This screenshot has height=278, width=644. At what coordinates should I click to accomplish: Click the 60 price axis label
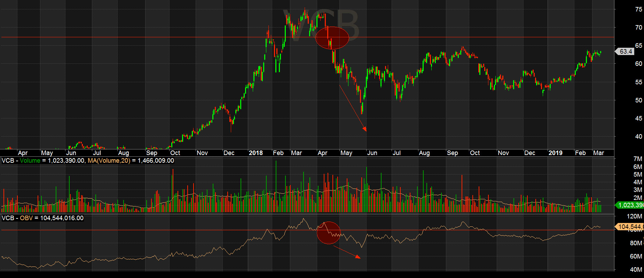(x=638, y=64)
